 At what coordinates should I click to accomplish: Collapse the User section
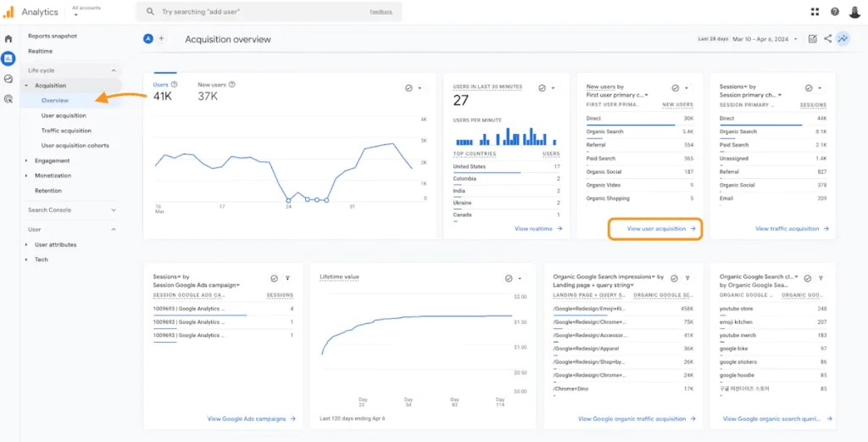[114, 229]
